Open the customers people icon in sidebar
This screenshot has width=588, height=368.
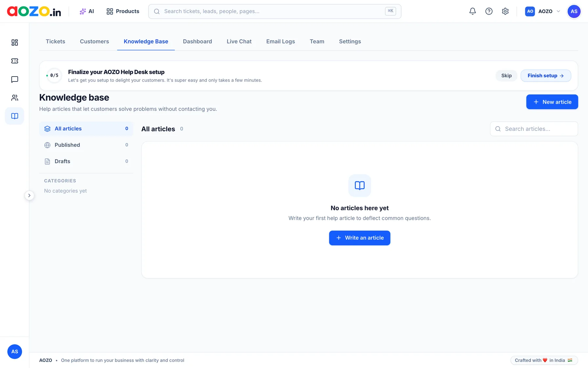pos(15,98)
